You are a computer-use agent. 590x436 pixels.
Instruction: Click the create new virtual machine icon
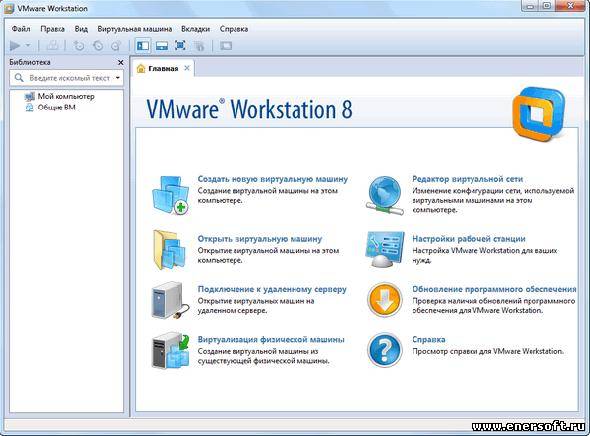(170, 195)
